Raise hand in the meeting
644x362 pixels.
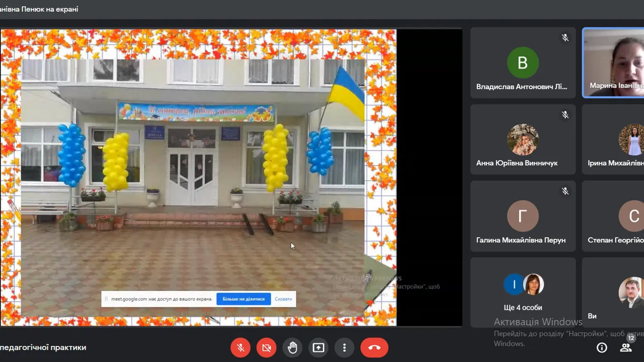293,348
